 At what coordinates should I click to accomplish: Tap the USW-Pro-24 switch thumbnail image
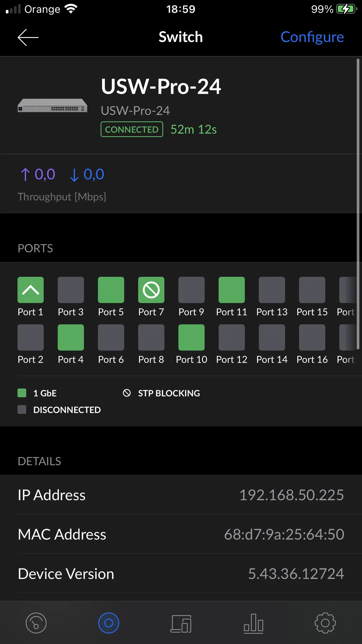point(52,106)
